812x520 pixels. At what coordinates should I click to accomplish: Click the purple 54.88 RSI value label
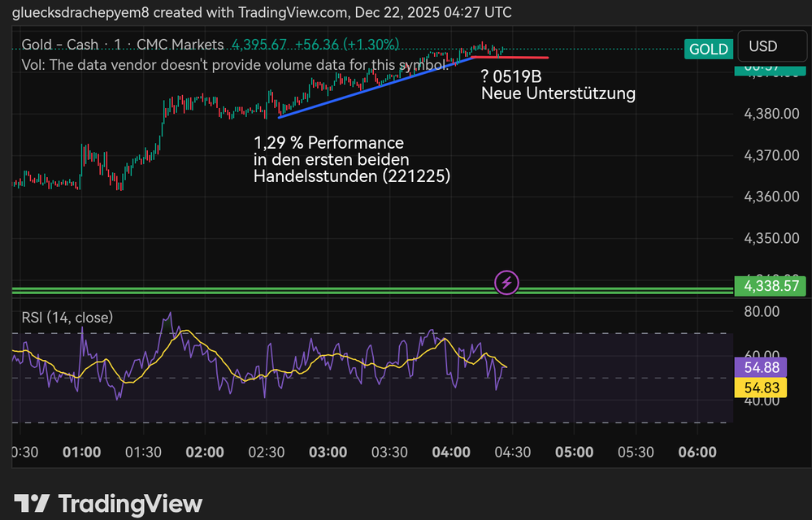click(x=763, y=367)
